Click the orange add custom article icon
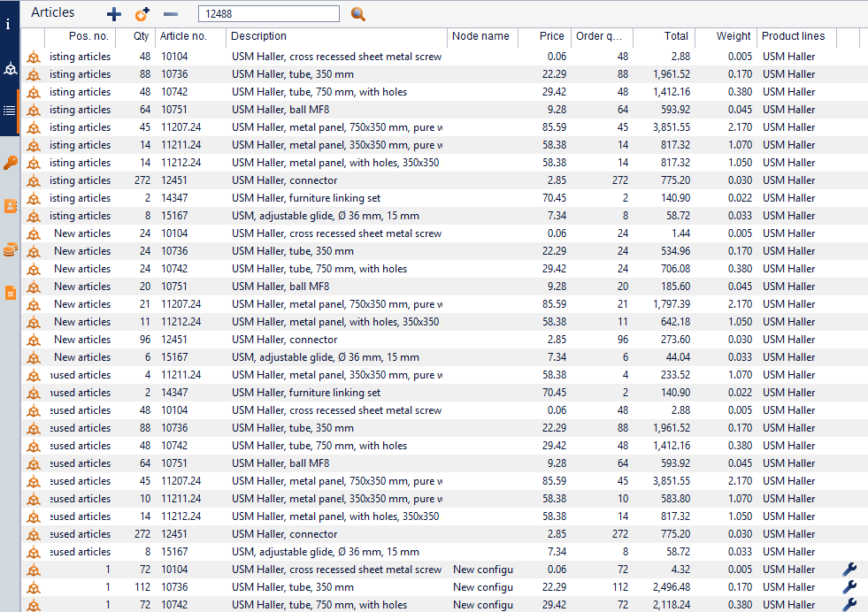Screen dimensions: 868x612 [x=142, y=14]
